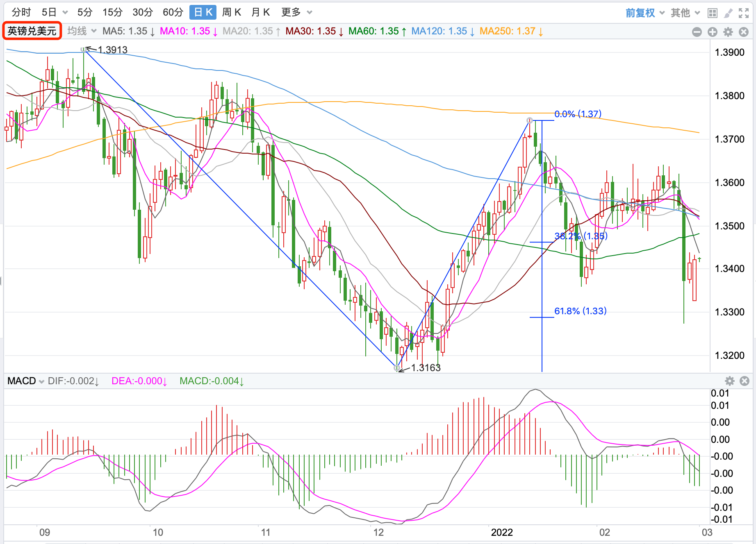Select the 周K weekly candlestick tab
Screen dimensions: 756x544
pyautogui.click(x=232, y=12)
